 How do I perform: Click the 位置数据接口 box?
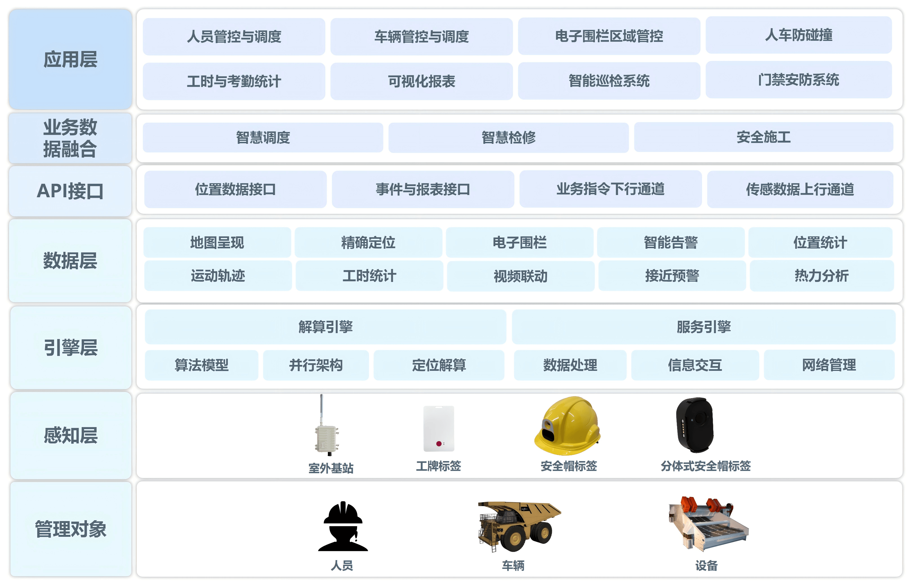pyautogui.click(x=235, y=189)
